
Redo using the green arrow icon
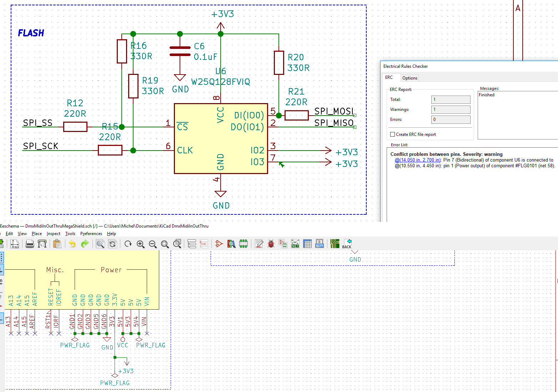coord(85,244)
